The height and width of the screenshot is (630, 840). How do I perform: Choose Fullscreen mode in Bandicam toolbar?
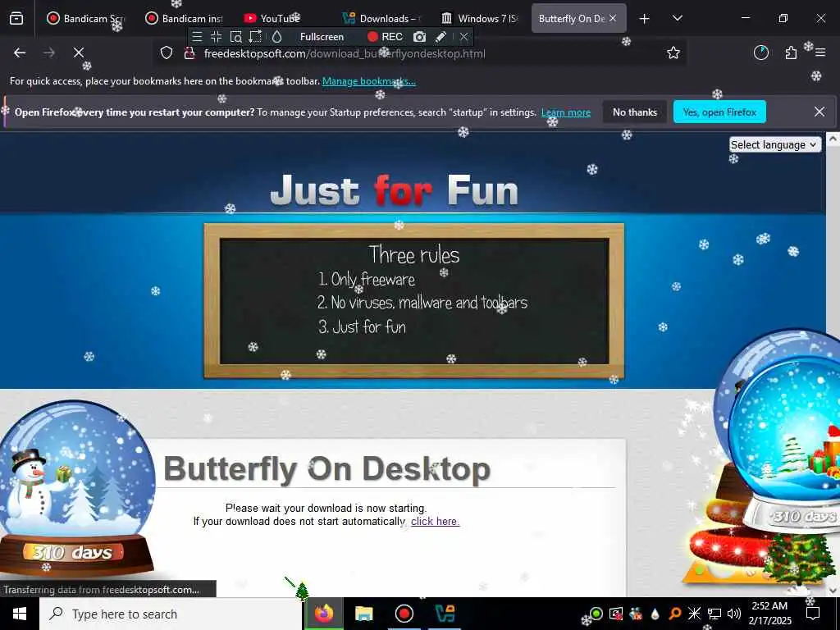coord(322,36)
